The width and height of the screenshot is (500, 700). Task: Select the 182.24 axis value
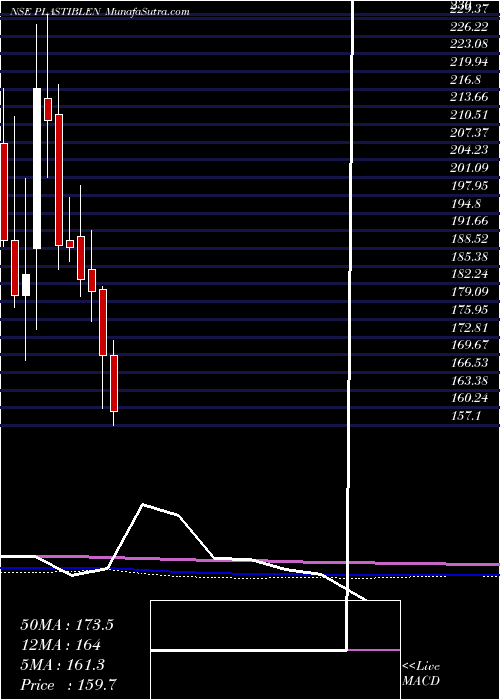click(x=471, y=275)
